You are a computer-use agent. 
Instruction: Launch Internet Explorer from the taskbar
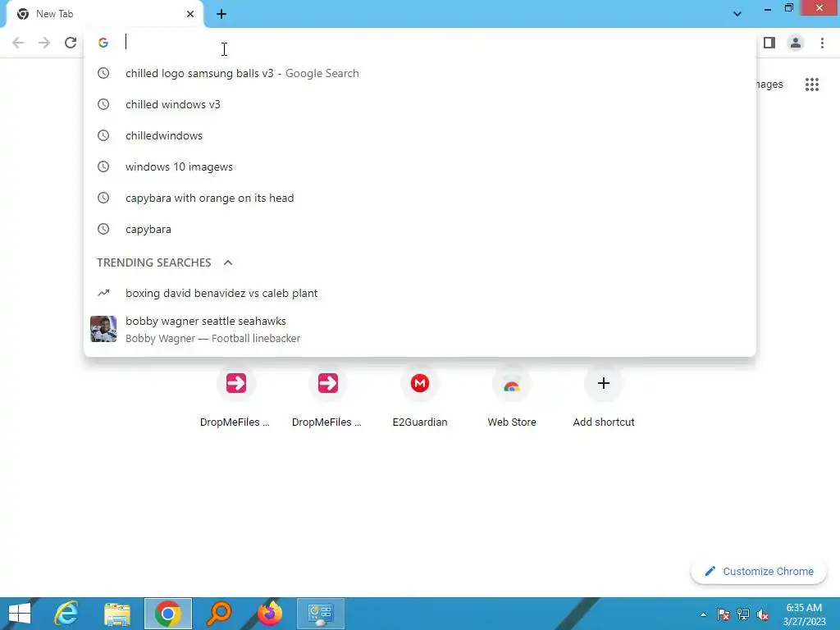point(66,614)
